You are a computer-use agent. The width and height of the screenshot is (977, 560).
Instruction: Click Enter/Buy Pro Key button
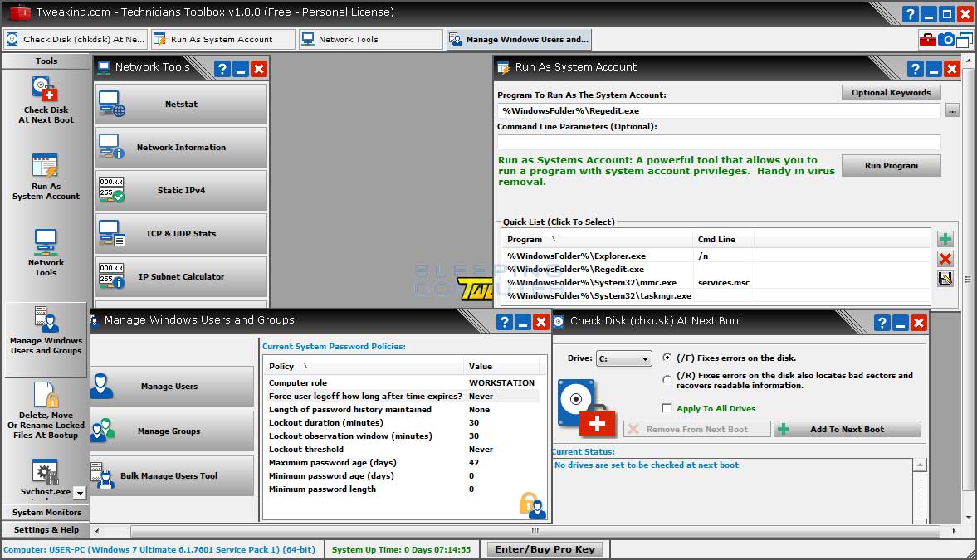pos(545,549)
